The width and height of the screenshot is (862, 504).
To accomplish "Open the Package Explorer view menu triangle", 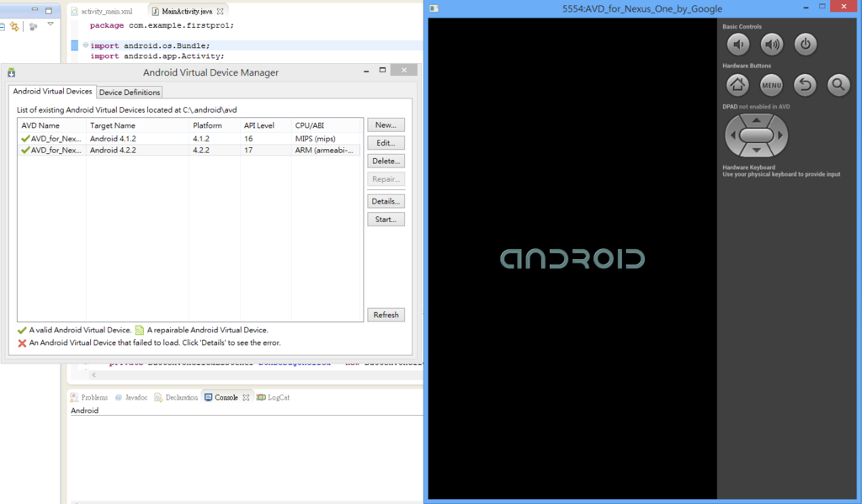I will (51, 24).
